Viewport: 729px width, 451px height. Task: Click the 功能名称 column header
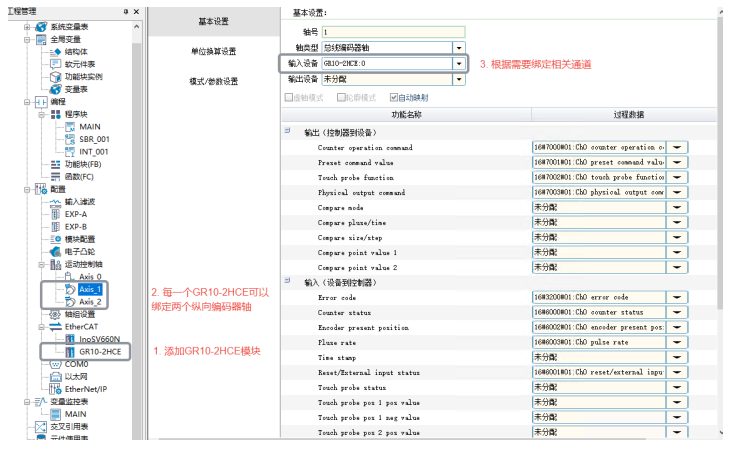(x=406, y=115)
